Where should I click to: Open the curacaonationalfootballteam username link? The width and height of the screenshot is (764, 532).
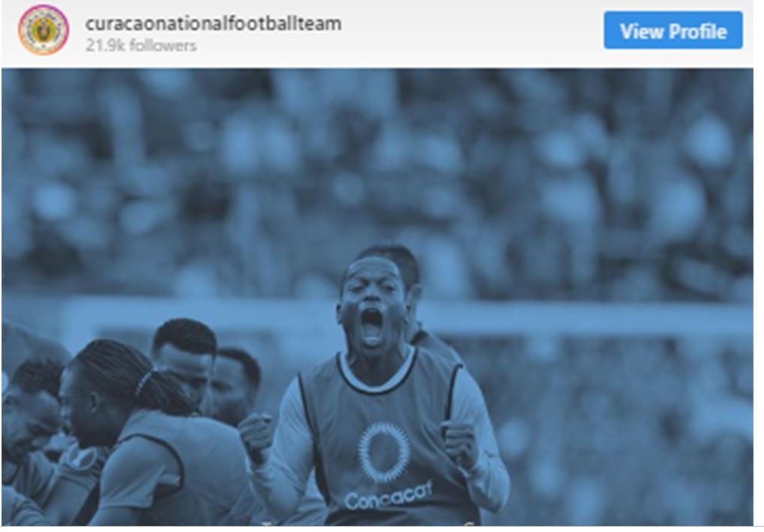click(x=214, y=23)
